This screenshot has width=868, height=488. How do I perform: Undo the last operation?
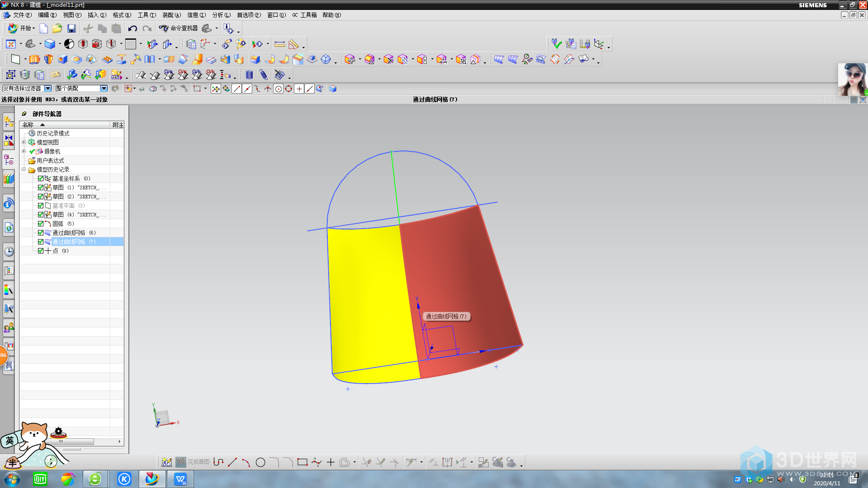[132, 28]
